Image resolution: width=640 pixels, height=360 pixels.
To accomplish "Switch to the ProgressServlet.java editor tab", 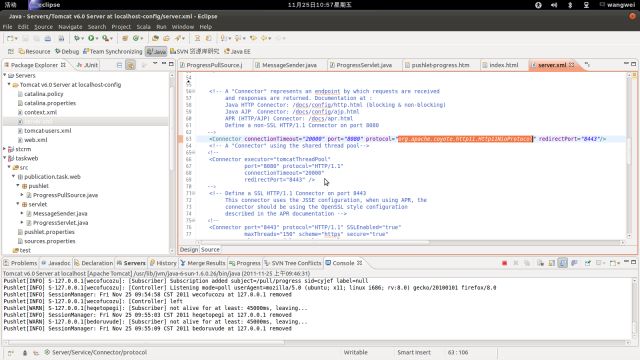I will click(360, 65).
